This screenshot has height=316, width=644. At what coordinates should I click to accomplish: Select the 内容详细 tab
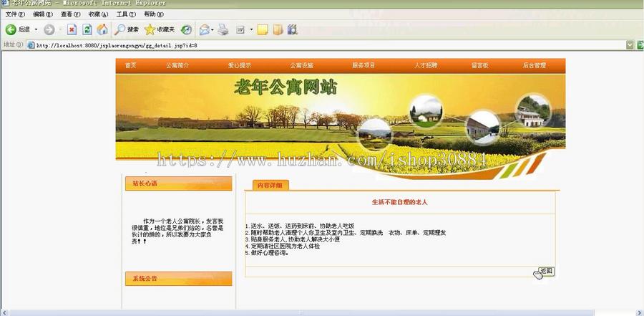click(270, 185)
